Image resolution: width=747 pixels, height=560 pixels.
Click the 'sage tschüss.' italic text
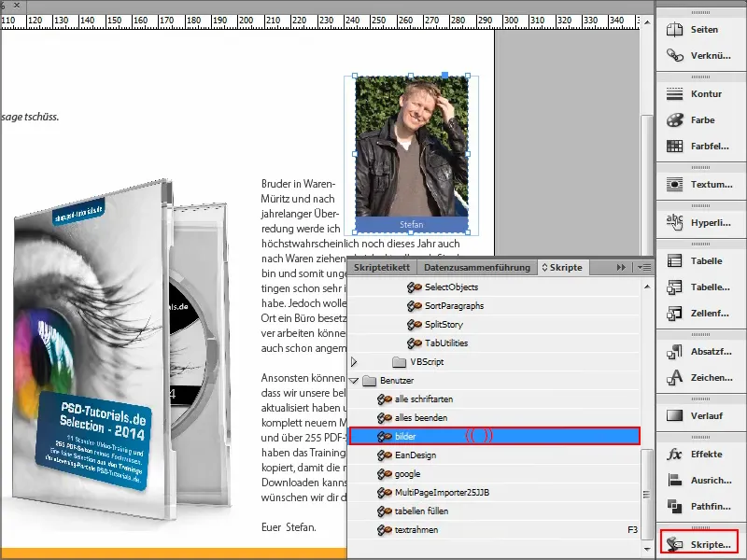click(30, 117)
